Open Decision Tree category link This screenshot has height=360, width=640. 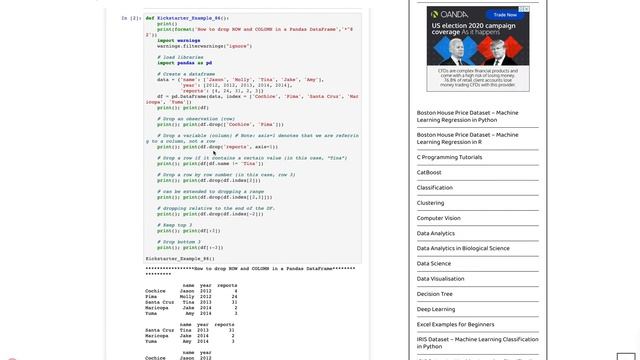click(435, 294)
